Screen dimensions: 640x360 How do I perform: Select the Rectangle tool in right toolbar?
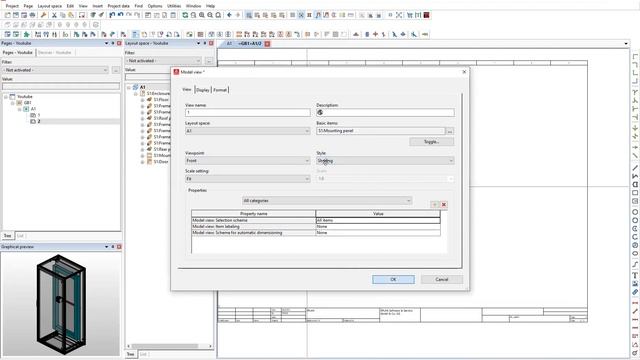coord(635,193)
